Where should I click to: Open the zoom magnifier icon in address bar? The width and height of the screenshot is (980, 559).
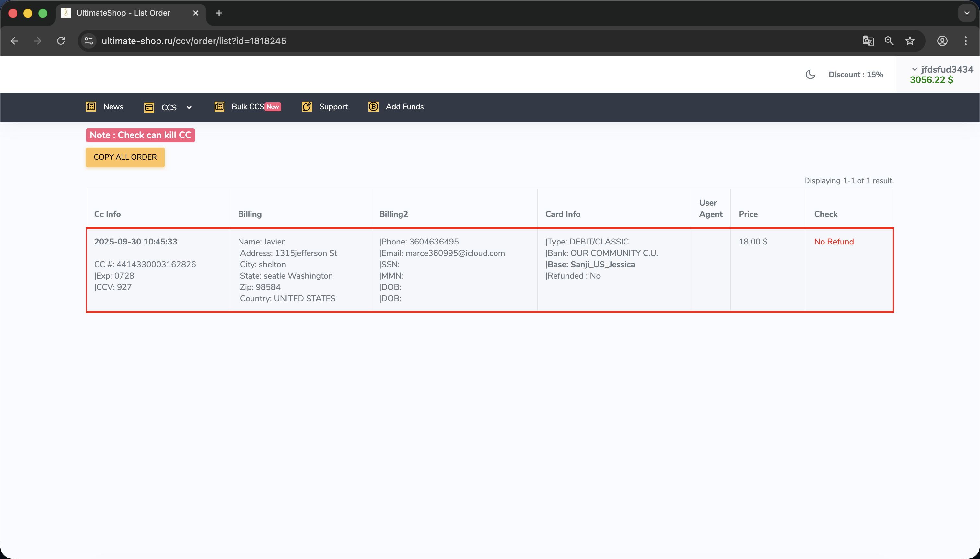coord(889,41)
